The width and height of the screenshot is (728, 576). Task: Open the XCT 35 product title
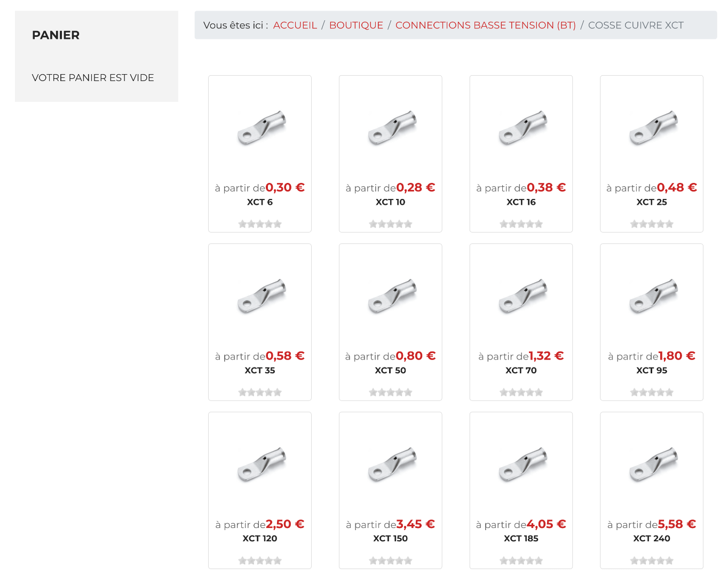[260, 370]
